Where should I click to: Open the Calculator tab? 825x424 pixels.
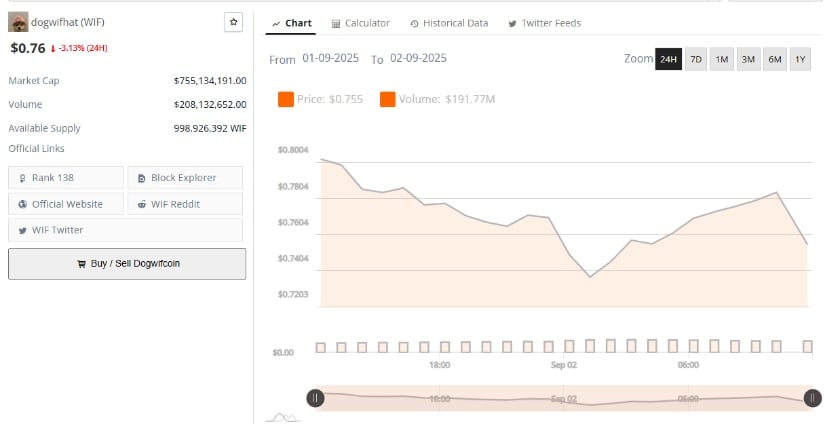click(361, 23)
